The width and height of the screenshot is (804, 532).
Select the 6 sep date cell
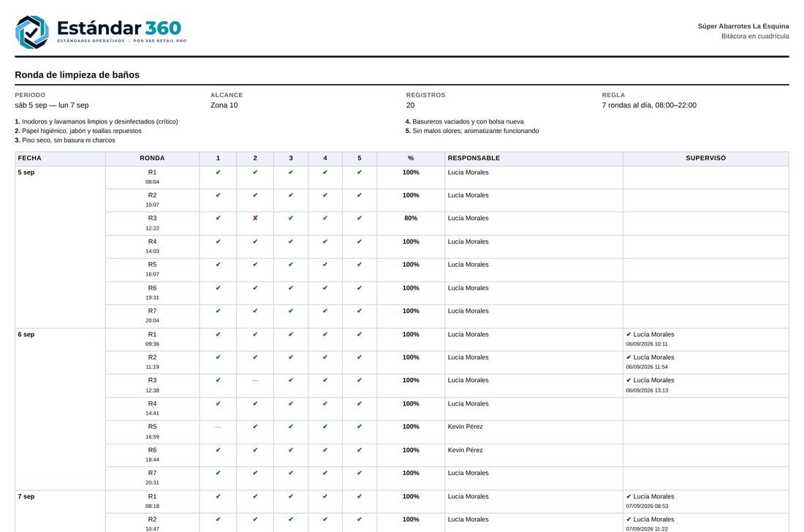point(61,409)
